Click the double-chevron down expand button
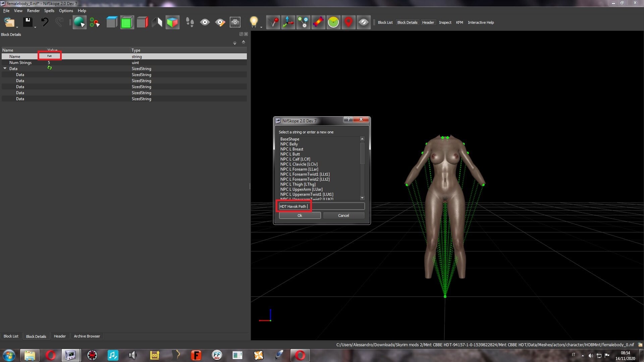This screenshot has height=362, width=644. [x=235, y=43]
